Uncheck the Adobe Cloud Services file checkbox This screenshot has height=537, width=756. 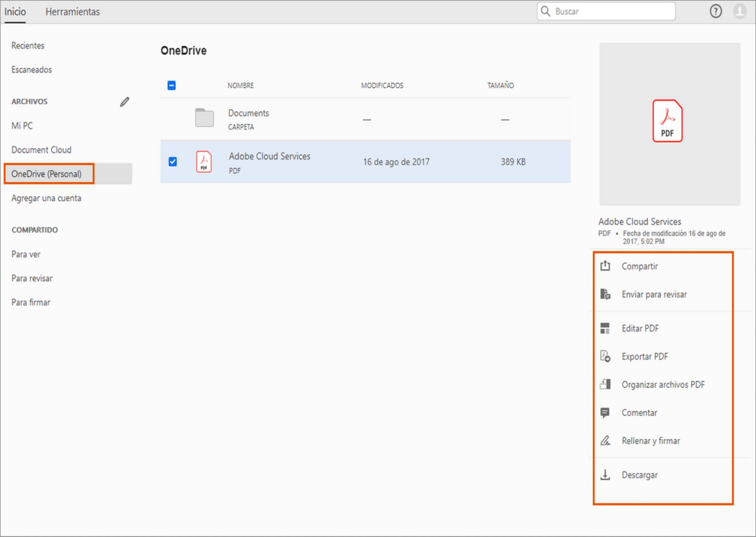(172, 162)
